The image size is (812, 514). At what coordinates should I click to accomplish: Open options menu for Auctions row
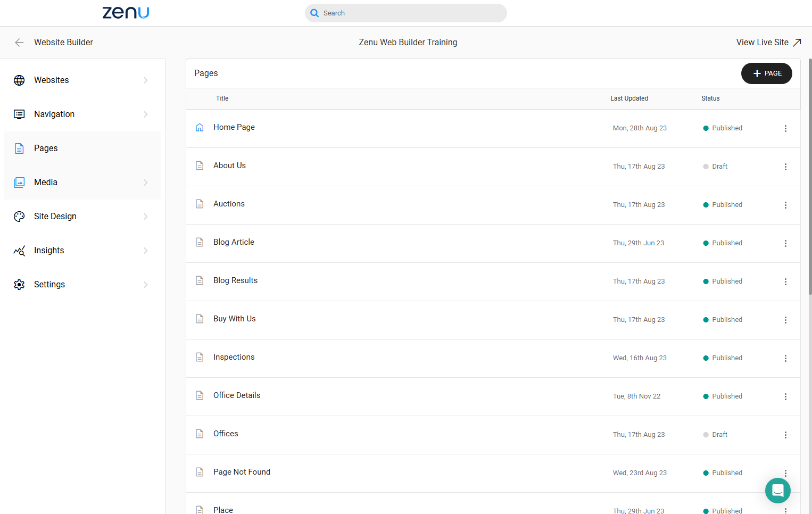pos(785,205)
